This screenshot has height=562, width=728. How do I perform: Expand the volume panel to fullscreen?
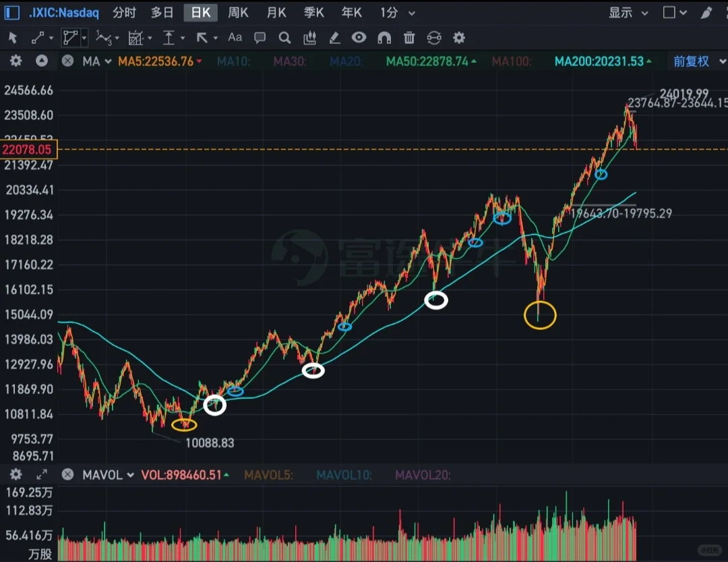coord(42,474)
